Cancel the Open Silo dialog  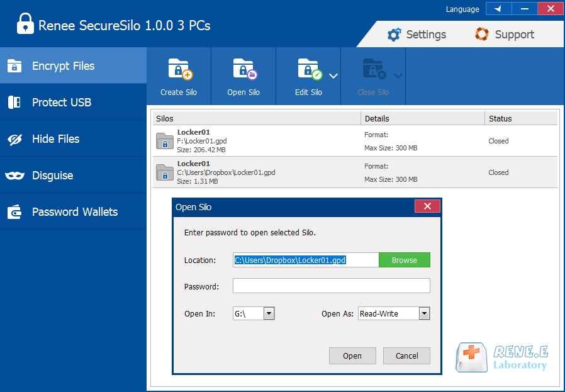pyautogui.click(x=406, y=356)
